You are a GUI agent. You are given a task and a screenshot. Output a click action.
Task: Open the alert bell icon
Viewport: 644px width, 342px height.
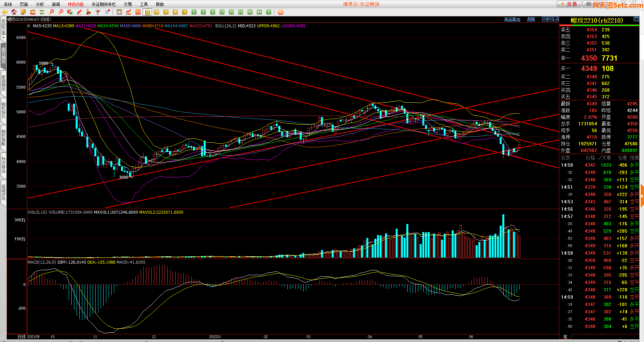[89, 12]
